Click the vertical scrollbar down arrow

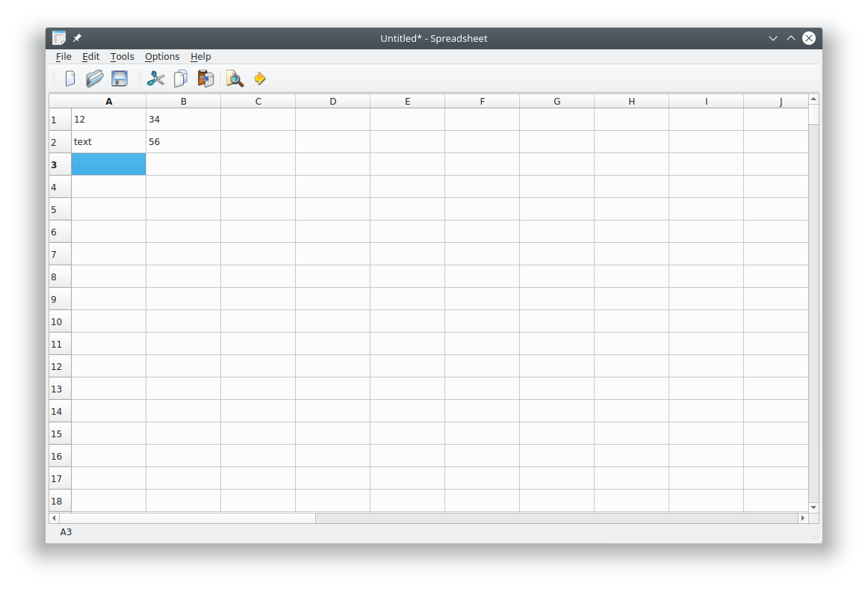[813, 508]
